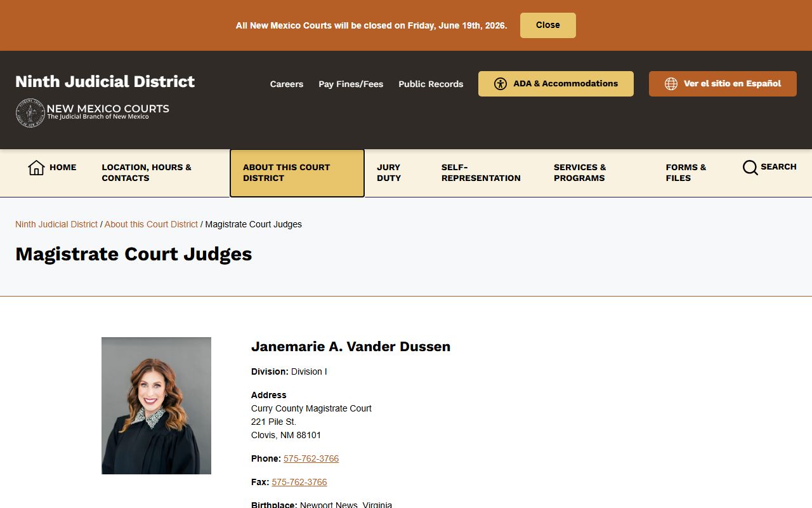Screen dimensions: 812x508
Task: Open Public Records link
Action: point(431,84)
